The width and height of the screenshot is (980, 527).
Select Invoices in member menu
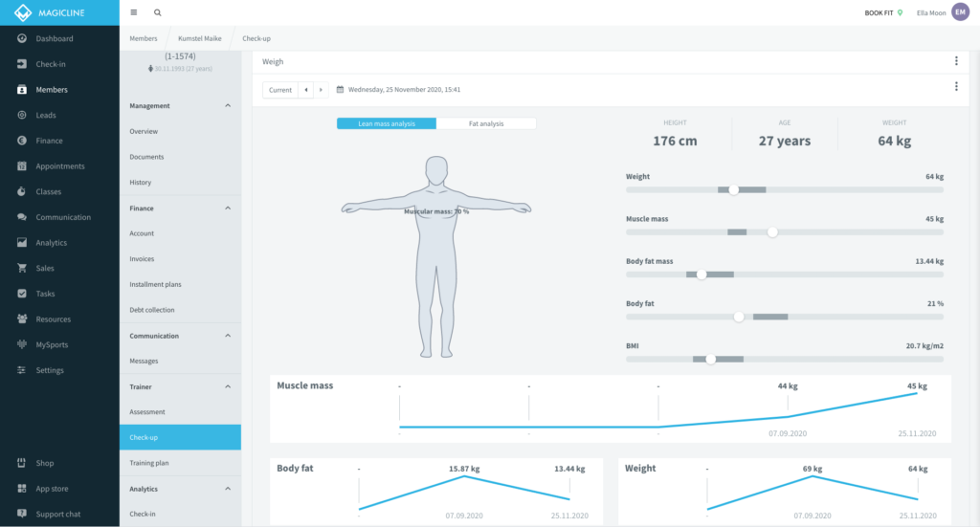[142, 259]
